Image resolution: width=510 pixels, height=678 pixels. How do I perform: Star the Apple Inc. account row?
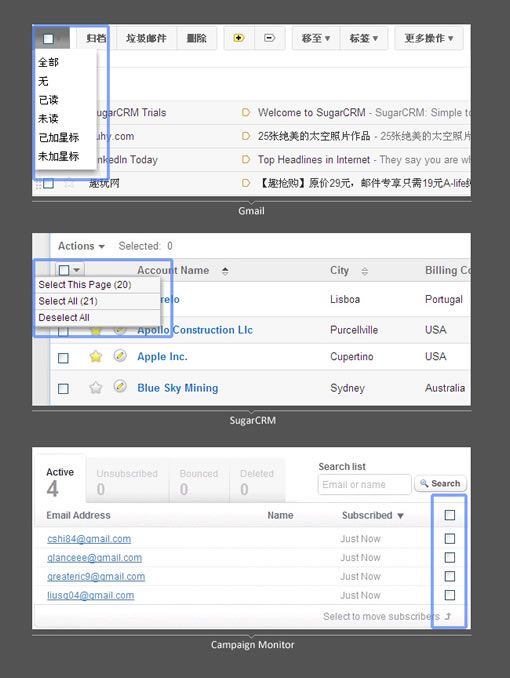click(x=96, y=356)
